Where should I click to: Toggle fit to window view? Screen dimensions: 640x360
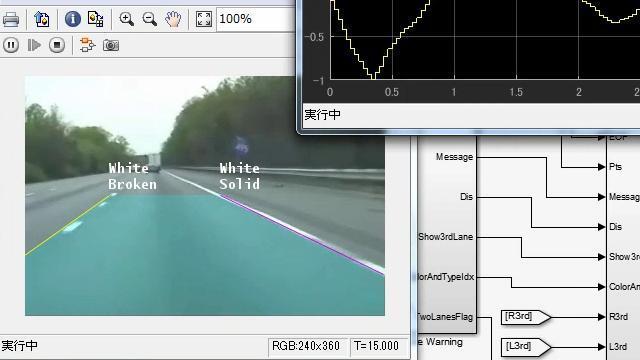pos(203,19)
